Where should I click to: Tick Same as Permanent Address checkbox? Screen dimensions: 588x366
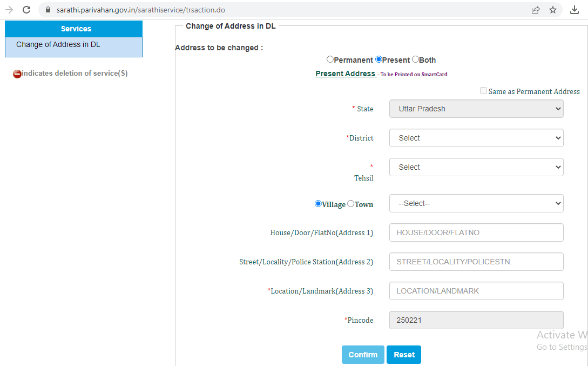coord(483,91)
